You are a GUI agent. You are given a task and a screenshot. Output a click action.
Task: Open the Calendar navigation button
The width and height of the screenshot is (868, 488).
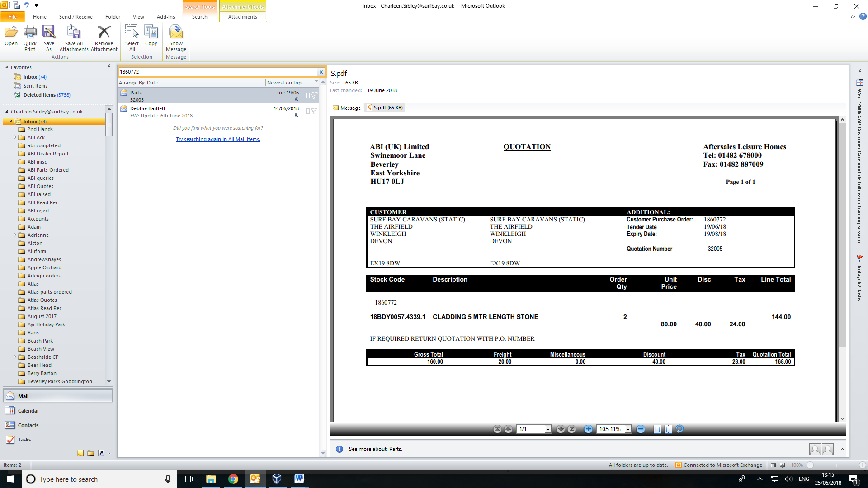[x=28, y=411]
